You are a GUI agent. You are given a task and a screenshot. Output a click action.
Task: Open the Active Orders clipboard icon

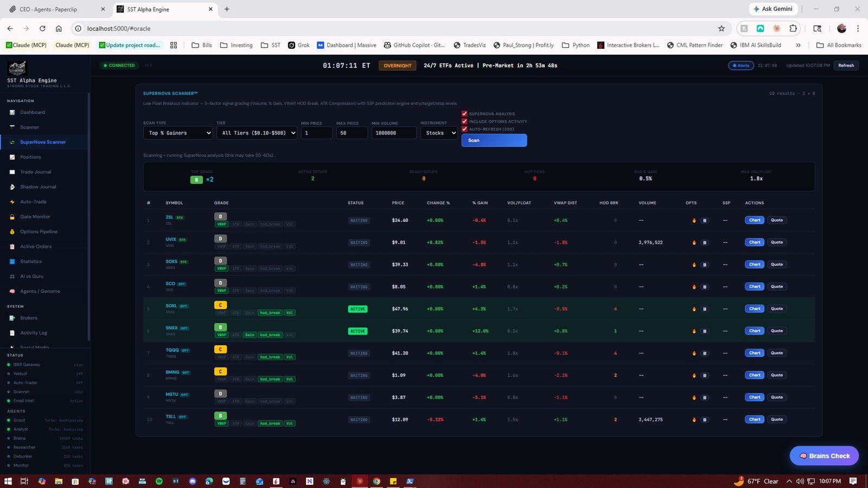pos(12,246)
